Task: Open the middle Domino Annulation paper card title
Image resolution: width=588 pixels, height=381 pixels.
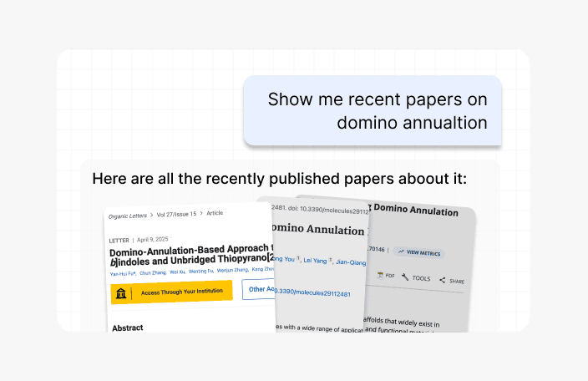Action: (x=318, y=230)
